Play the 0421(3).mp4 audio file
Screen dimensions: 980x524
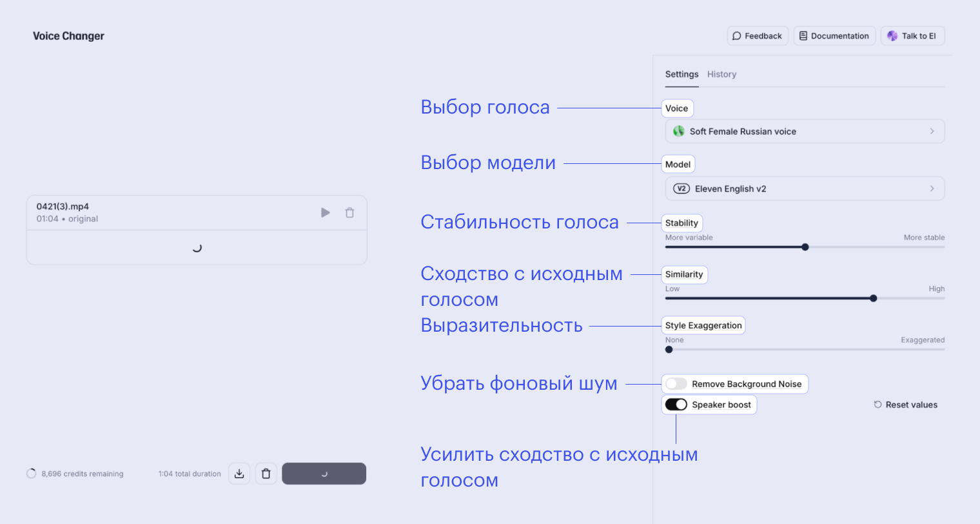tap(325, 212)
